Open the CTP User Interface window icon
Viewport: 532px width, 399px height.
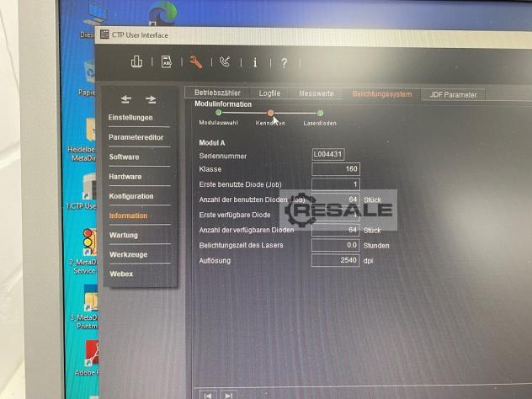point(104,34)
